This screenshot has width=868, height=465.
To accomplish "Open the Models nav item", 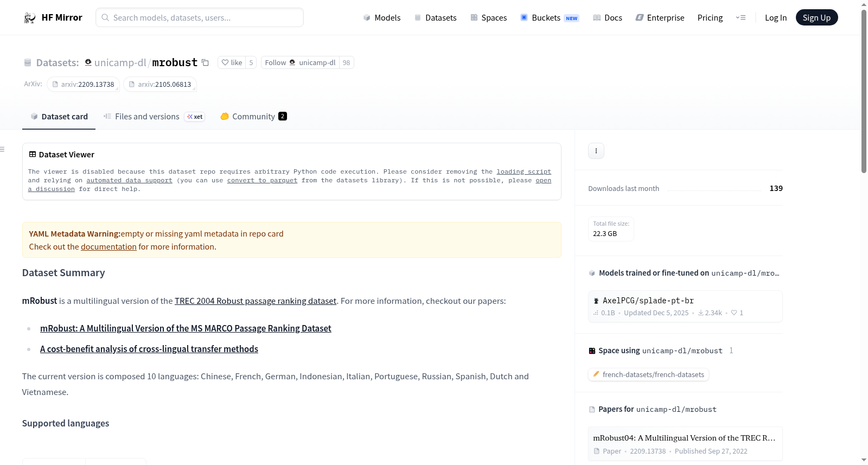I will click(x=382, y=18).
